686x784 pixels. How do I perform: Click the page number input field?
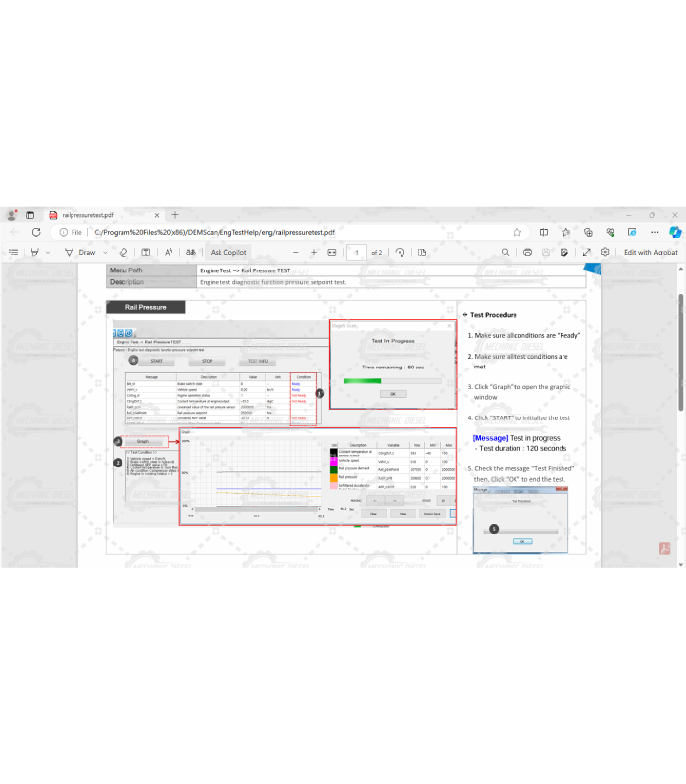click(357, 252)
